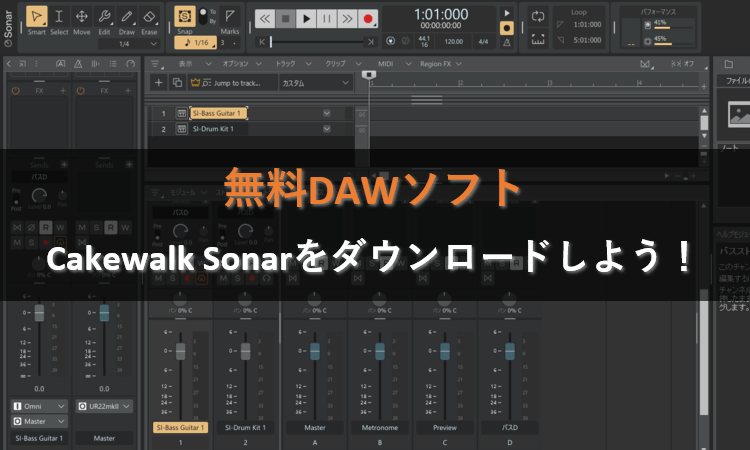Click the 4/4 time signature field

click(x=484, y=42)
